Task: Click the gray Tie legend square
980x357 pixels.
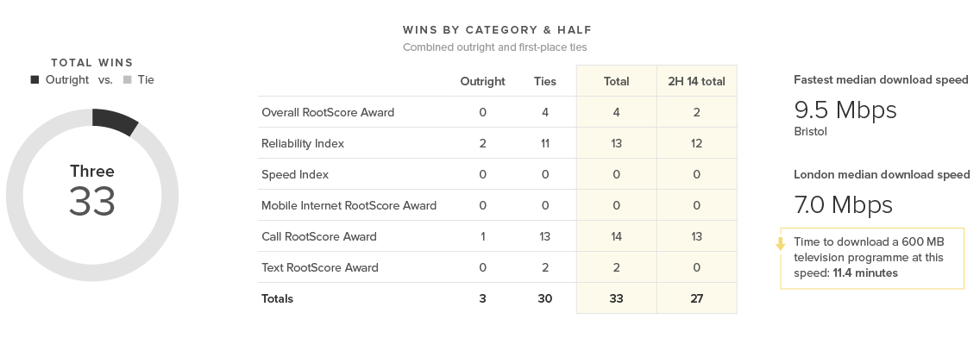Action: [x=127, y=79]
